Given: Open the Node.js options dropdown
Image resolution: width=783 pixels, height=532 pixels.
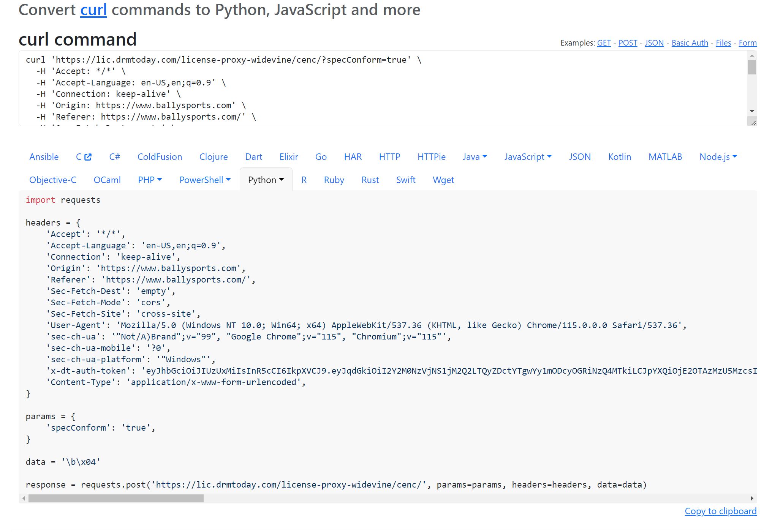Looking at the screenshot, I should [x=718, y=157].
